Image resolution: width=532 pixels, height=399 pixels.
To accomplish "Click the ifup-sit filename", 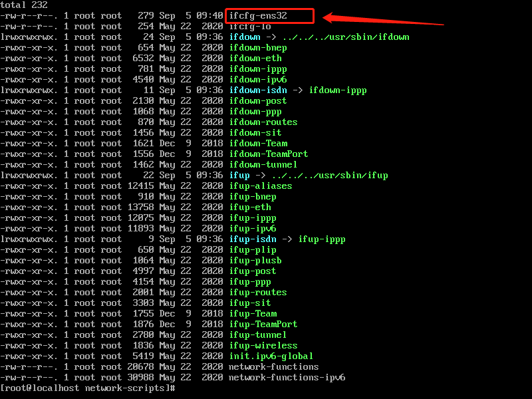I will click(250, 303).
